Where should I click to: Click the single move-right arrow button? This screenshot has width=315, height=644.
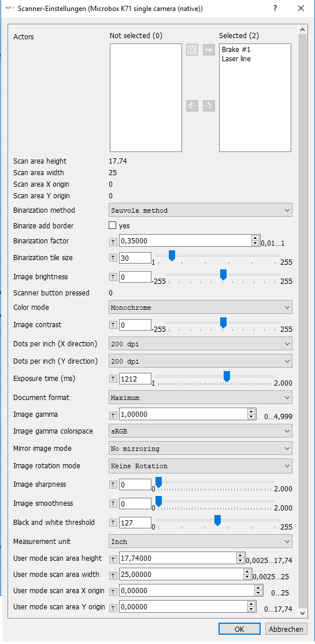coord(209,106)
